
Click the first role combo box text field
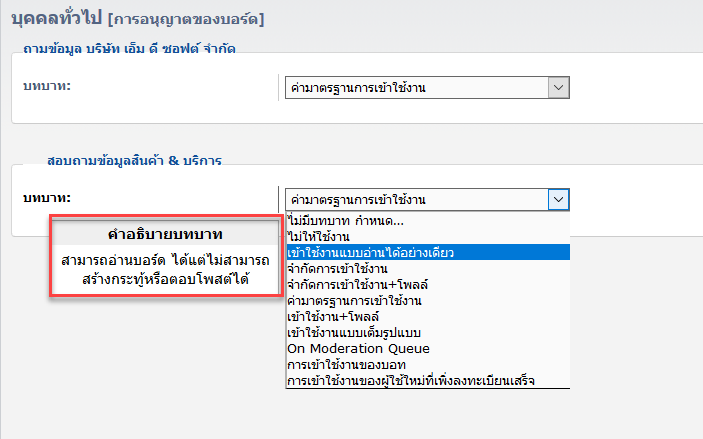pyautogui.click(x=416, y=89)
